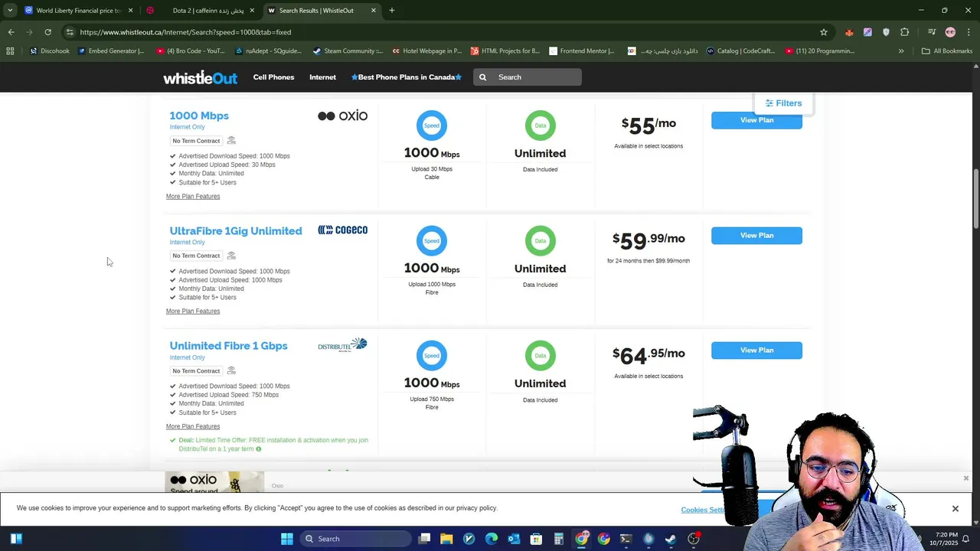Click the Speed icon in Cogeco plan
The width and height of the screenshot is (980, 551).
[x=432, y=240]
